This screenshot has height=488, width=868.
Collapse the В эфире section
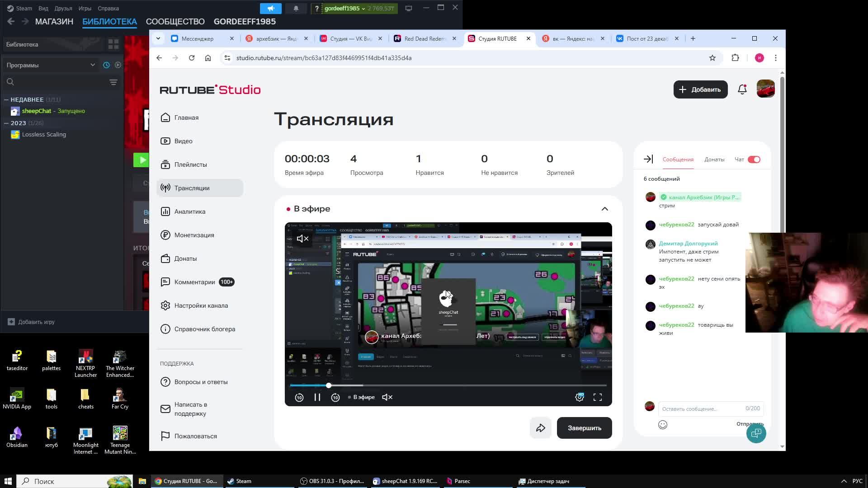(x=605, y=209)
